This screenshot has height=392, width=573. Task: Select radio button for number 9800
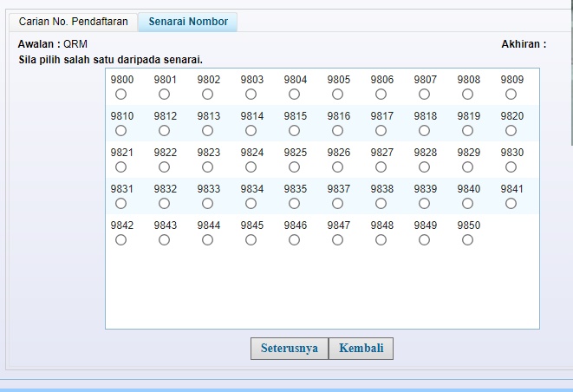tap(120, 95)
